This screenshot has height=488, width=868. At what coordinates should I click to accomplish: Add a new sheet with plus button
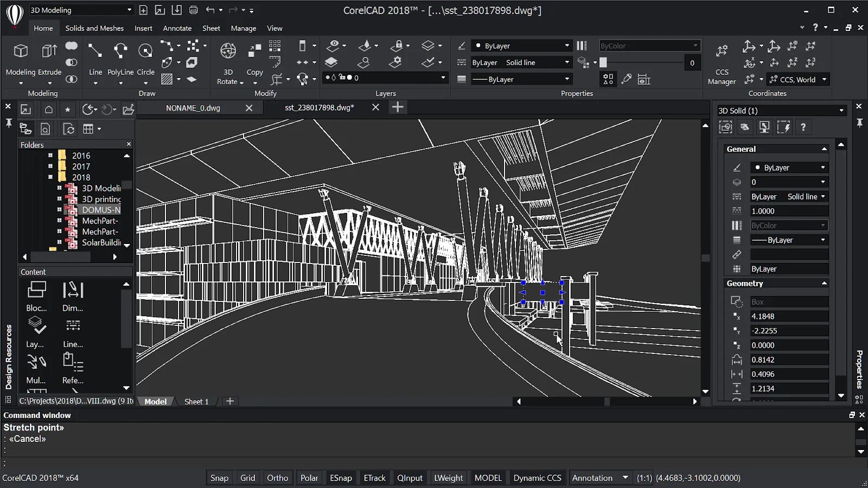pos(230,401)
